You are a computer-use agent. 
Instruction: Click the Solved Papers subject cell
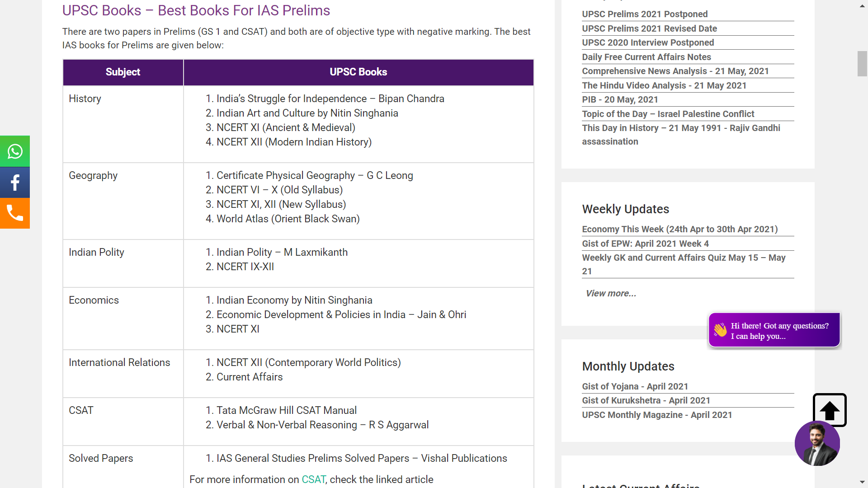[123, 467]
